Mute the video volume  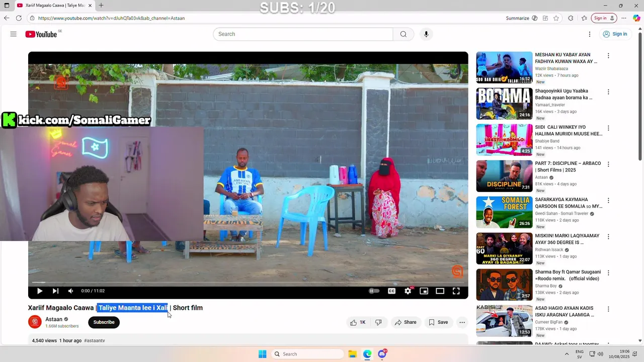tap(70, 291)
